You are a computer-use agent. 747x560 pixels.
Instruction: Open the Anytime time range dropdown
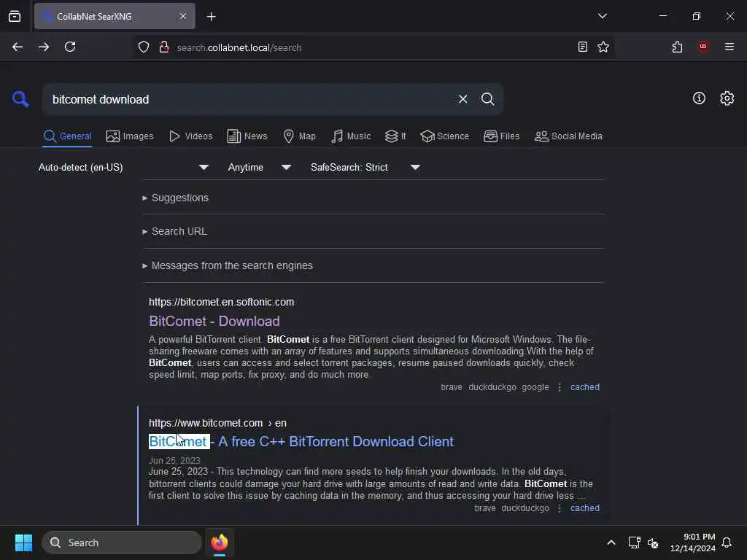(260, 167)
